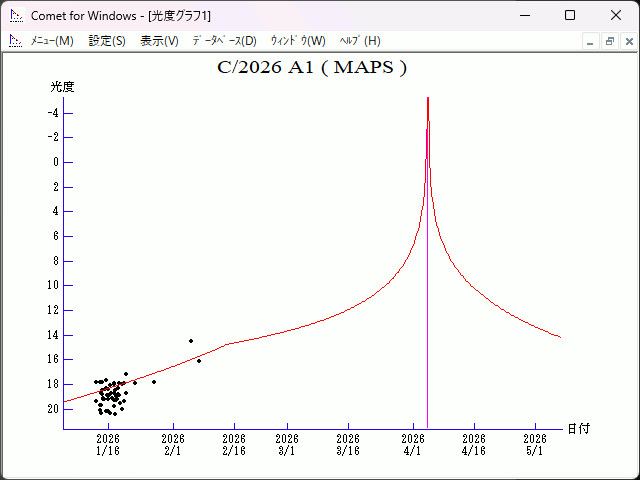Click the 2026 3/1 date axis label
Image resolution: width=640 pixels, height=480 pixels.
pos(287,444)
